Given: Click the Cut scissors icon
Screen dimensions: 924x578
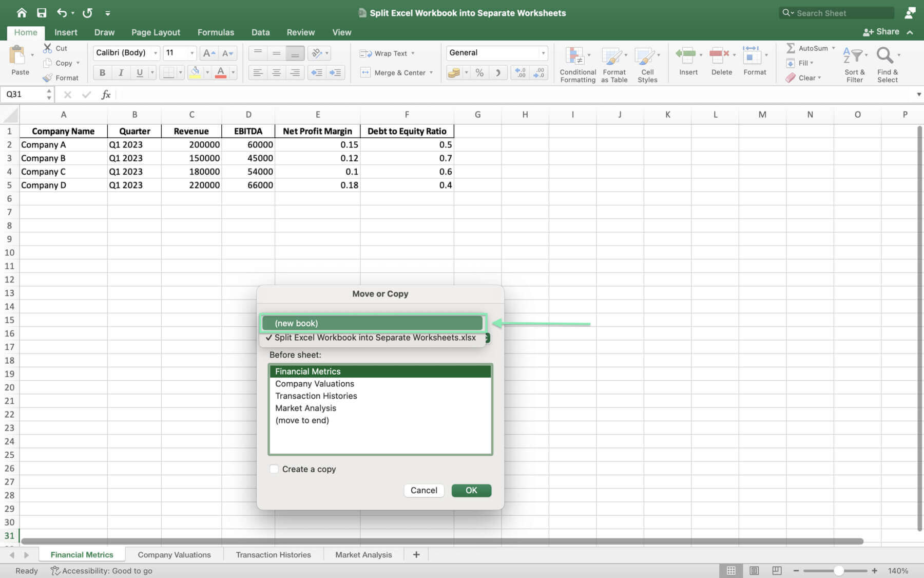Looking at the screenshot, I should [x=48, y=48].
